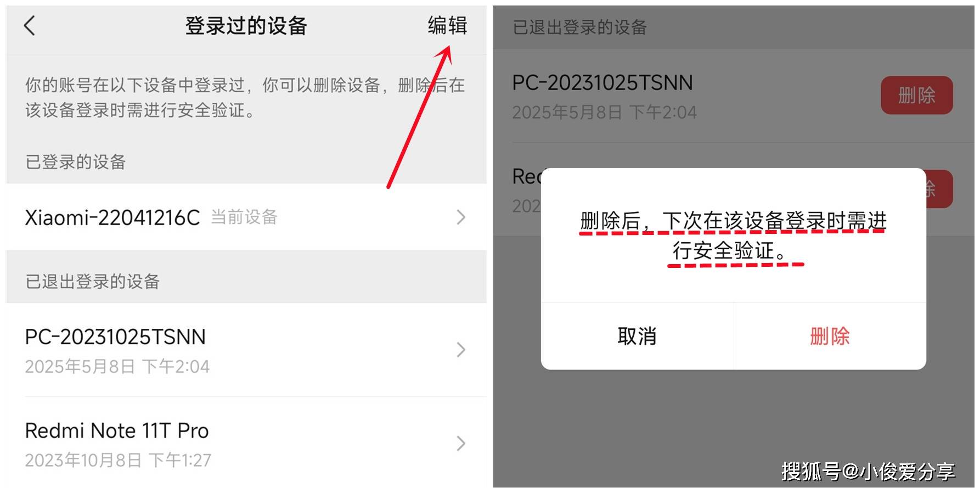Tap the 搜狐号@小俊爱分享 watermark

click(x=868, y=471)
